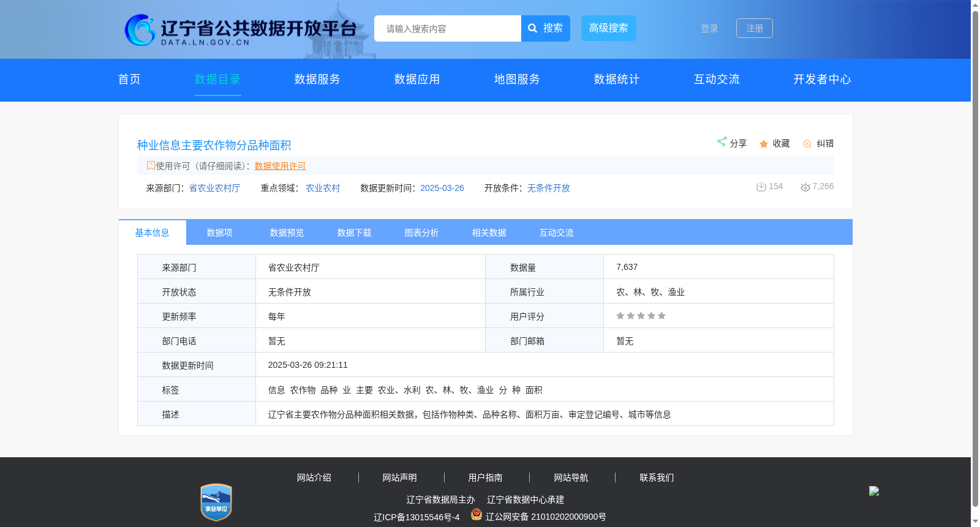The width and height of the screenshot is (980, 527).
Task: Open 首页 in the main navigation
Action: point(129,80)
